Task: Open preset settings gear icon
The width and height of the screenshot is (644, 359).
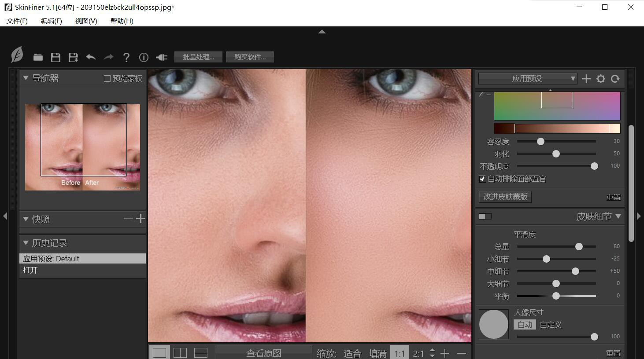Action: pyautogui.click(x=600, y=79)
